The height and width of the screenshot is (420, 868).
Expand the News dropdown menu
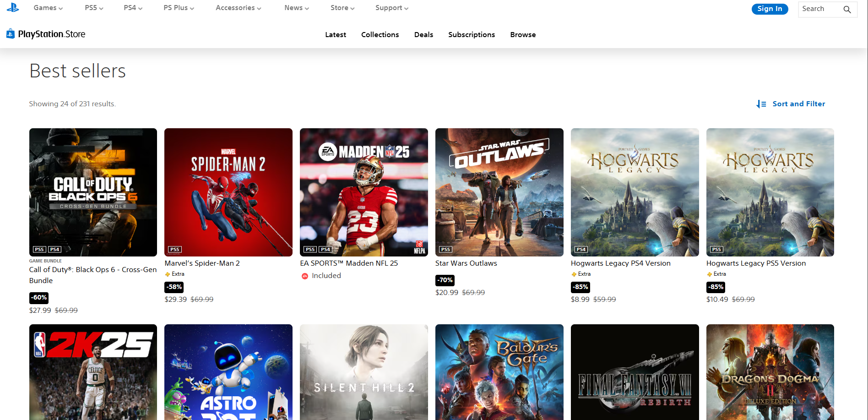point(296,8)
